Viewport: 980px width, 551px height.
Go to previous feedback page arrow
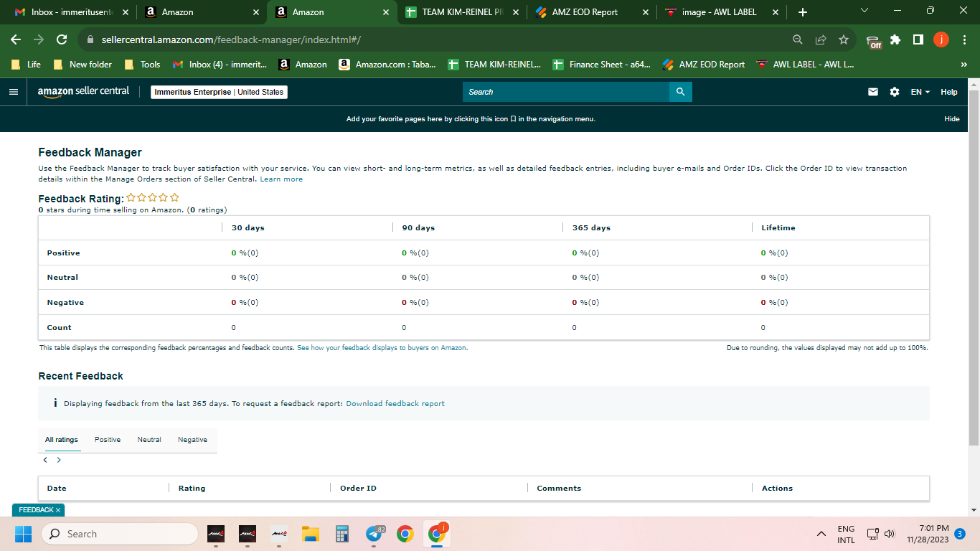point(45,460)
